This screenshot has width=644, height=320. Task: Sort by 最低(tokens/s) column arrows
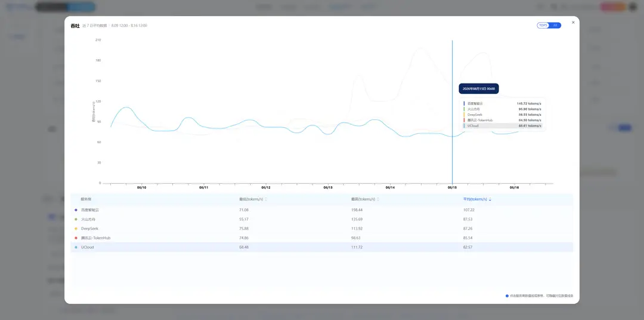pyautogui.click(x=266, y=199)
